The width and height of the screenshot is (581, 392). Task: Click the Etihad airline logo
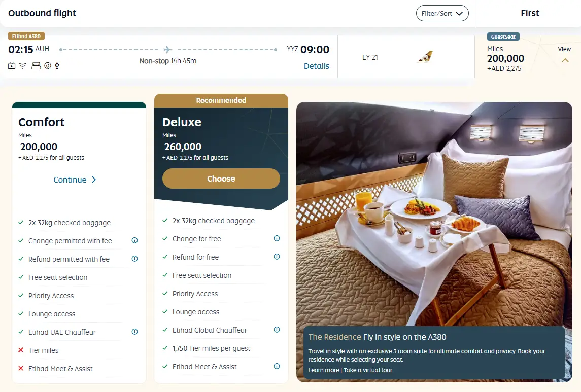click(x=425, y=57)
